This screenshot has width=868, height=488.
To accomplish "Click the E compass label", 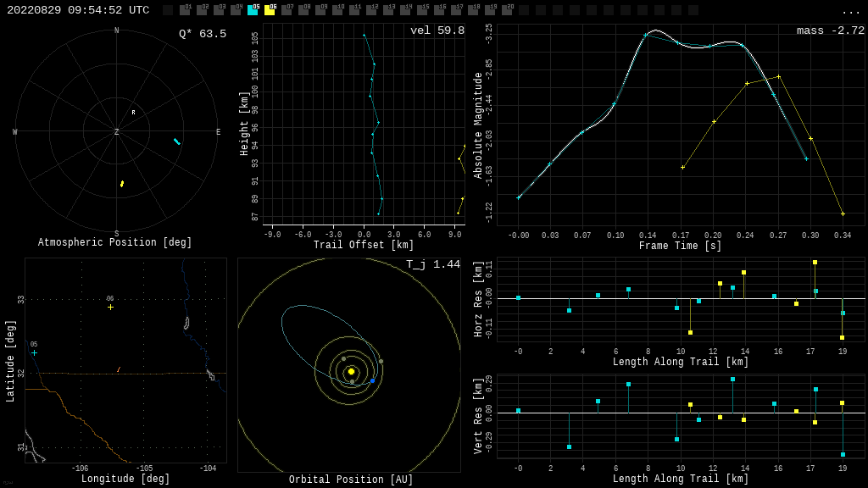I will (x=218, y=131).
